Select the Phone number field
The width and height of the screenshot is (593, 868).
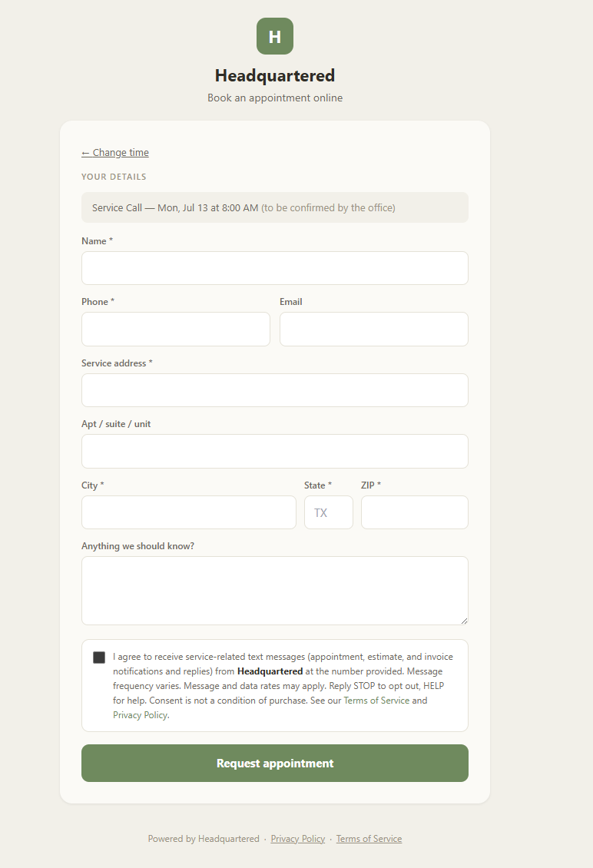point(176,329)
